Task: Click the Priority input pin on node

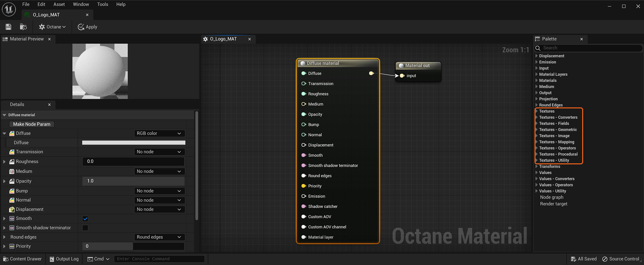Action: 304,186
